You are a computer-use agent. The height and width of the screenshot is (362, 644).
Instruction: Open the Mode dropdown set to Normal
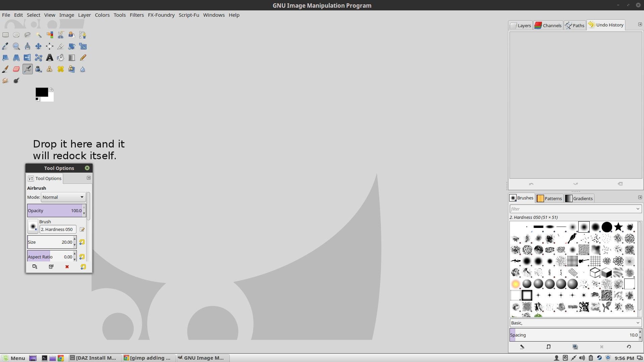tap(63, 197)
